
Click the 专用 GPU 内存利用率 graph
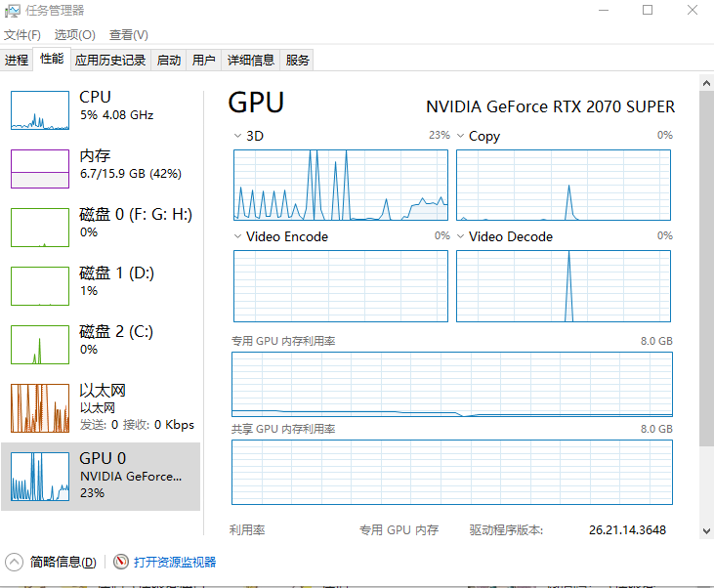[x=452, y=384]
